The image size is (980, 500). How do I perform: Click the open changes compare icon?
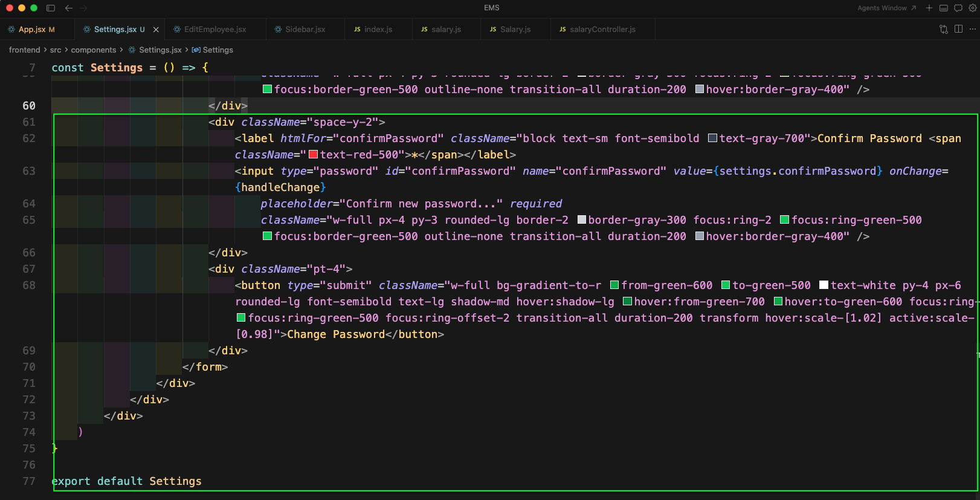click(x=944, y=29)
